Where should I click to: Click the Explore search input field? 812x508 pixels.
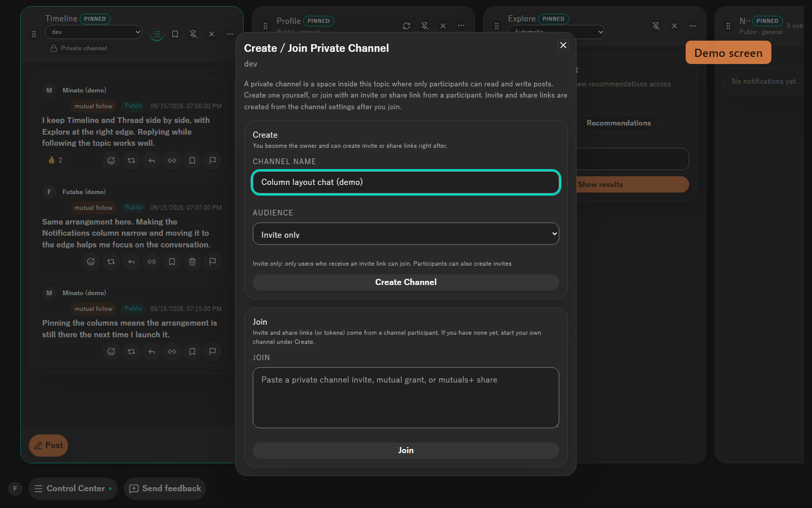coord(632,159)
